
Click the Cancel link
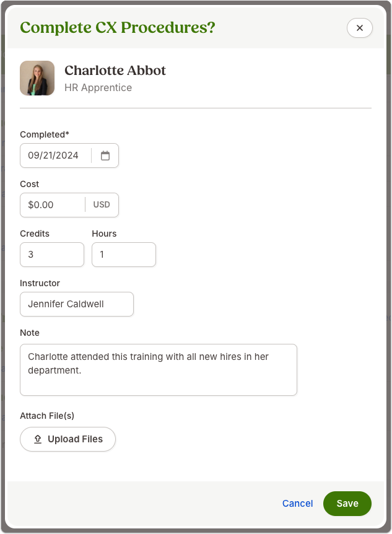click(297, 504)
